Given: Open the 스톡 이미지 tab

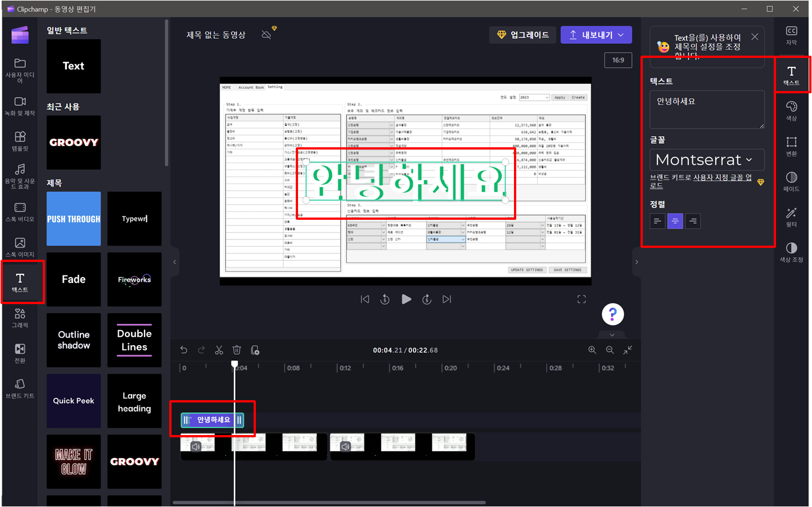Looking at the screenshot, I should (x=20, y=247).
